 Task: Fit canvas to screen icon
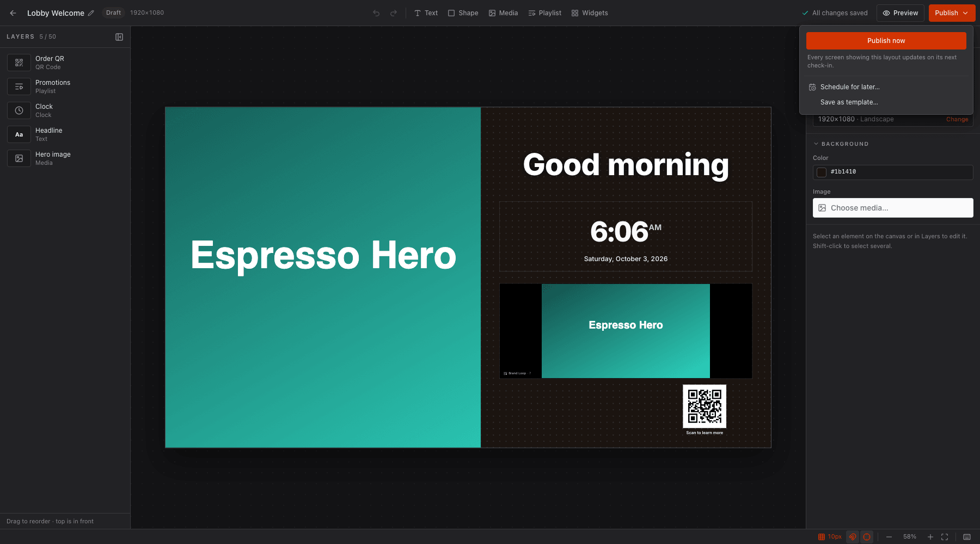pos(945,537)
